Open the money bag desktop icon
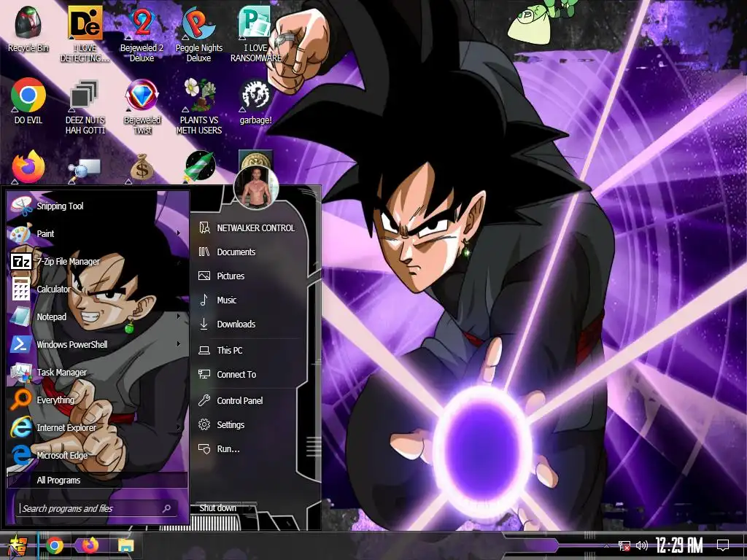This screenshot has width=747, height=560. click(x=142, y=167)
